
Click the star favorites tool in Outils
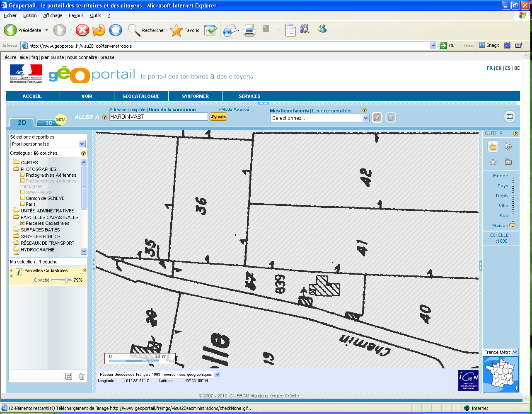pyautogui.click(x=493, y=162)
